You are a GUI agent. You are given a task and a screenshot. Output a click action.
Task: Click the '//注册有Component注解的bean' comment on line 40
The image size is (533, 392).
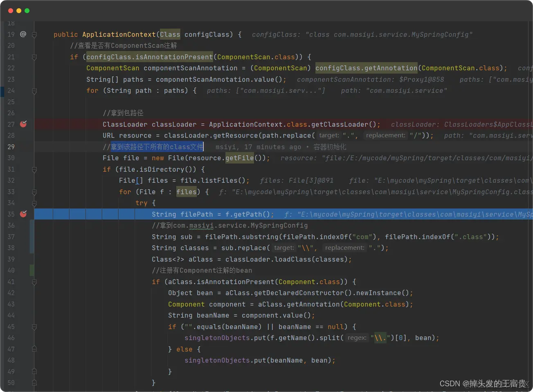(x=202, y=270)
